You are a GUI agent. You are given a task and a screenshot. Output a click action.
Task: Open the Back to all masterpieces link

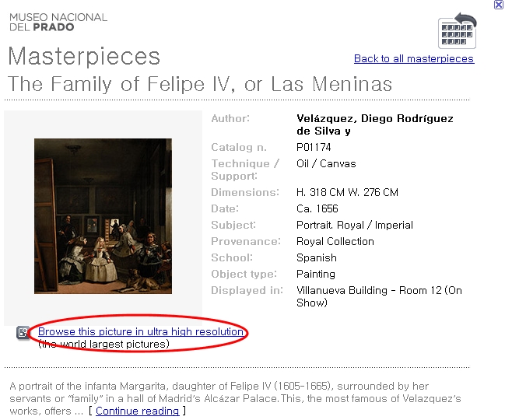(414, 59)
